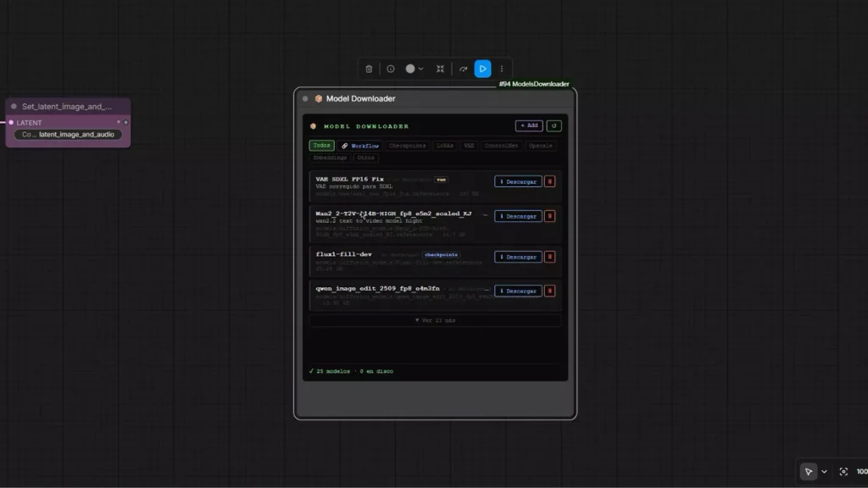Click the 'flux1-fill-dev' model name
Image resolution: width=868 pixels, height=488 pixels.
coord(344,254)
